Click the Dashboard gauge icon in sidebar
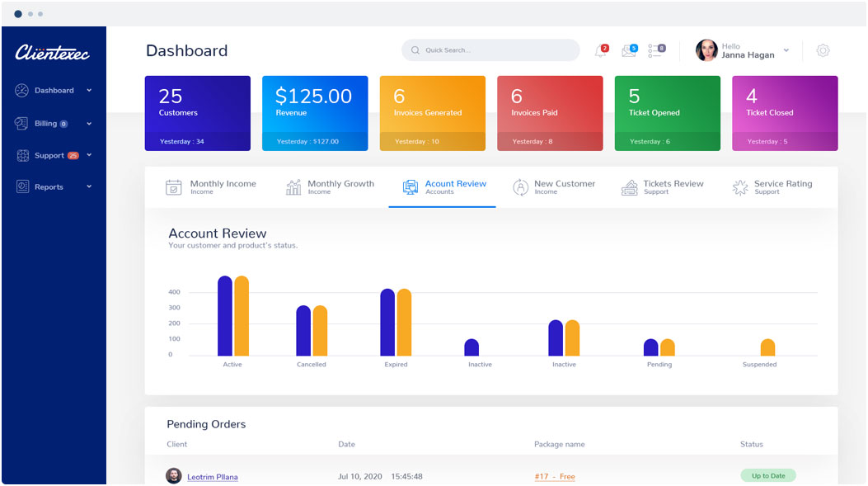The height and width of the screenshot is (486, 868). 21,91
